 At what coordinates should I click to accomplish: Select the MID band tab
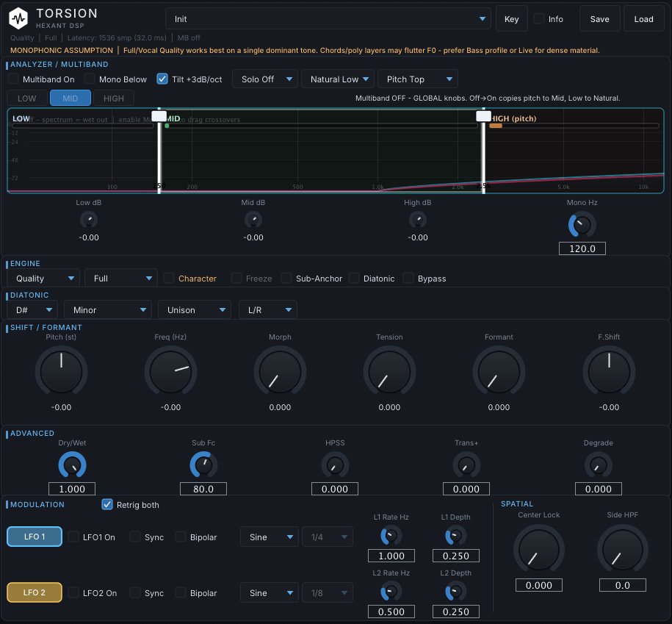[71, 98]
